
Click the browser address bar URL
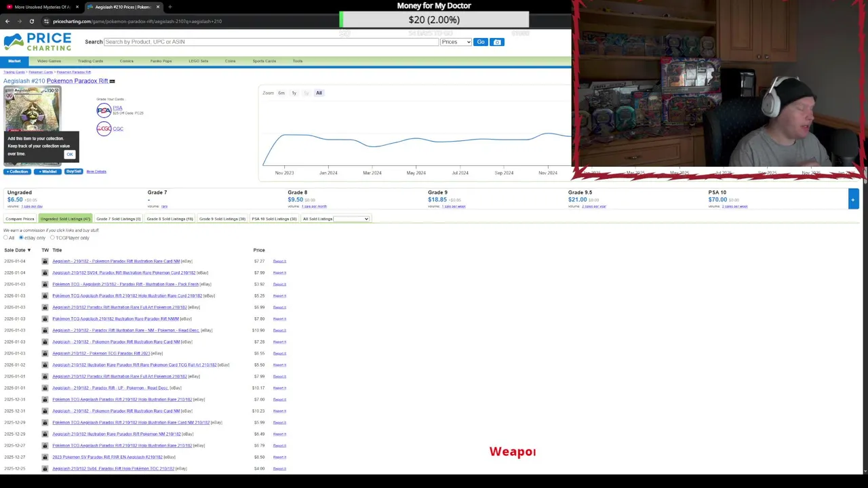137,21
